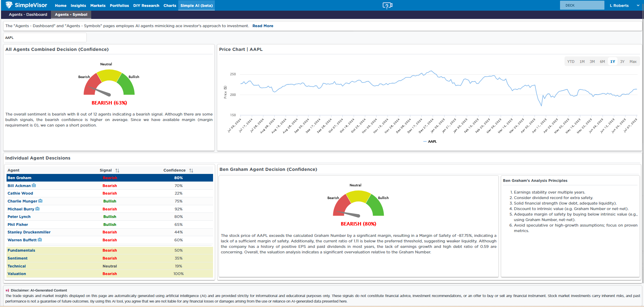Follow the Read More link
This screenshot has height=307, width=644.
point(263,26)
